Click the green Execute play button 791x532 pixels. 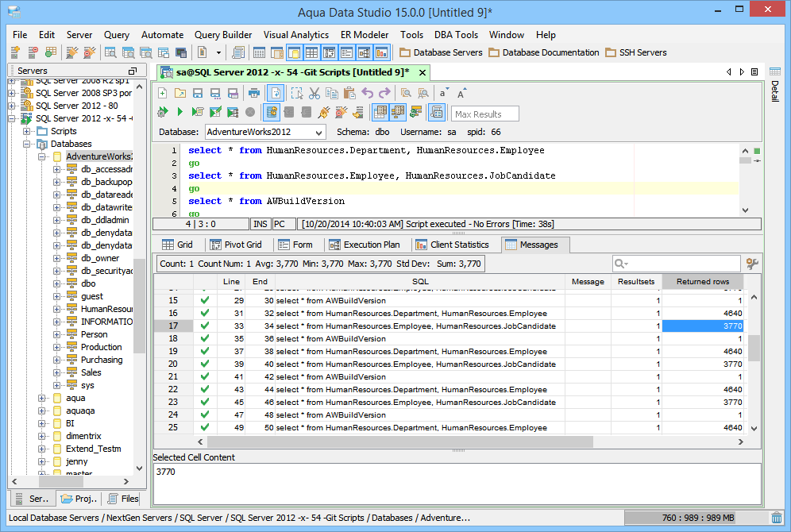click(180, 113)
